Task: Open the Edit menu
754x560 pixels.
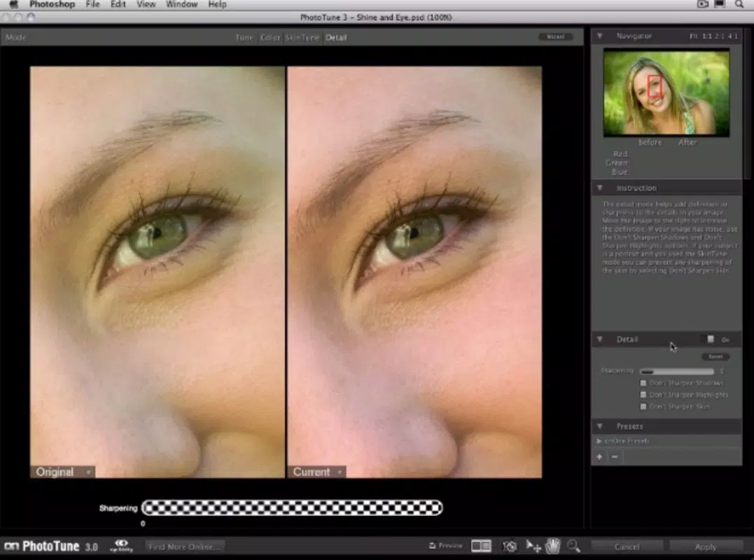Action: tap(118, 4)
